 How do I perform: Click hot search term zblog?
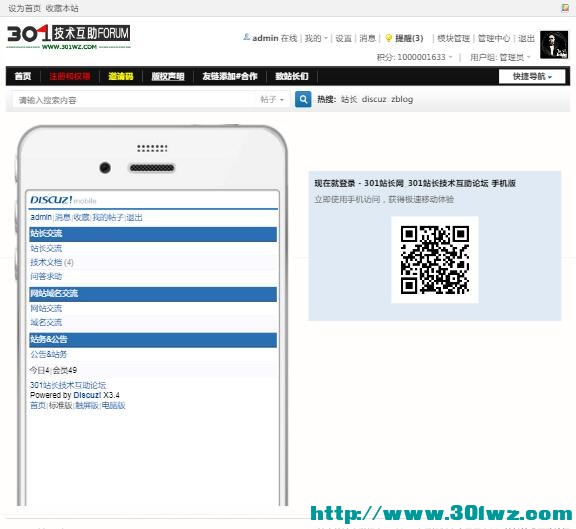[x=402, y=99]
